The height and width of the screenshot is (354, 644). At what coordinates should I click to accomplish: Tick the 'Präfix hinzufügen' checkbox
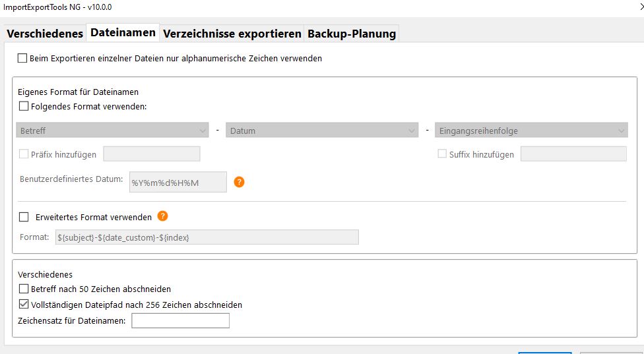(24, 154)
